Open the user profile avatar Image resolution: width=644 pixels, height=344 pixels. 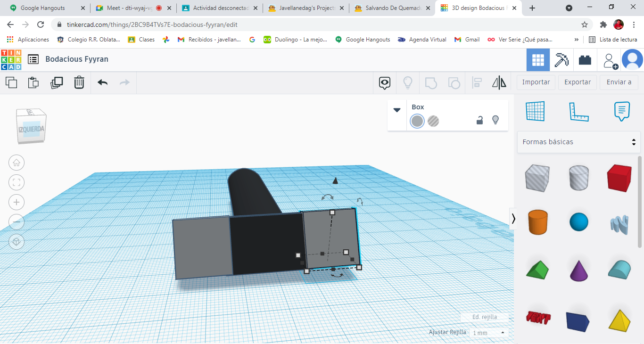pyautogui.click(x=632, y=60)
